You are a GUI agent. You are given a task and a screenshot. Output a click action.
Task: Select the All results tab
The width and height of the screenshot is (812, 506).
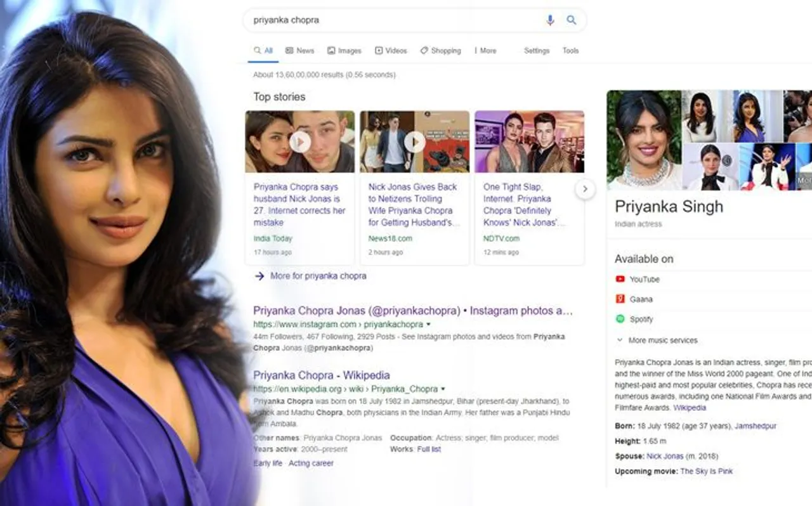pyautogui.click(x=263, y=51)
